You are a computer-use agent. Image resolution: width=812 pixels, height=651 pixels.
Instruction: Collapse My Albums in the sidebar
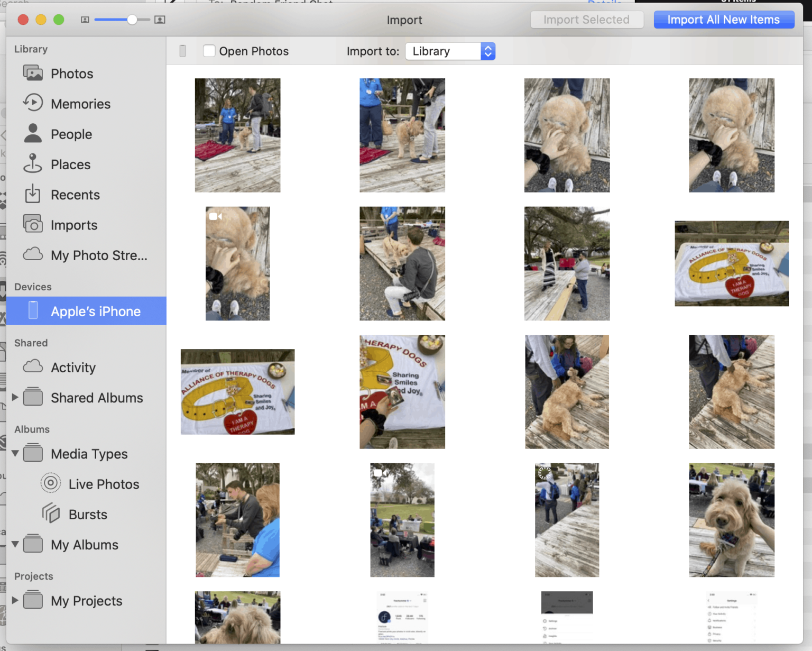click(16, 545)
